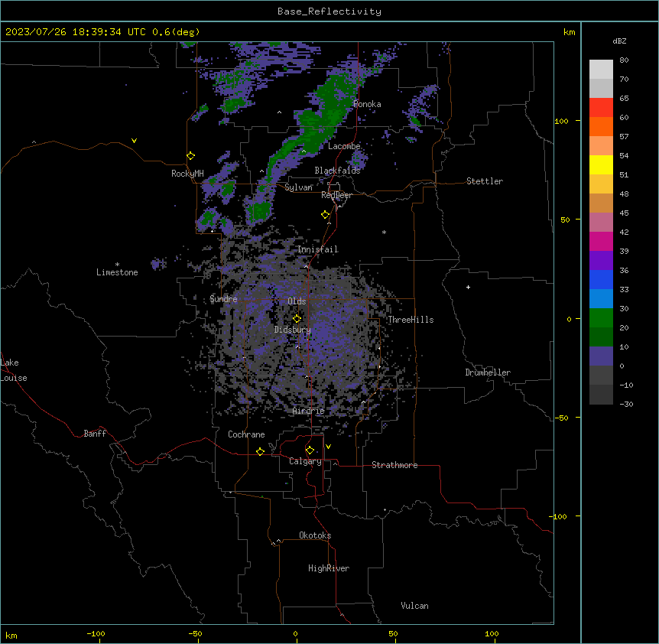Select the asterisk marker east of Innisfail
The width and height of the screenshot is (659, 644).
tap(384, 232)
